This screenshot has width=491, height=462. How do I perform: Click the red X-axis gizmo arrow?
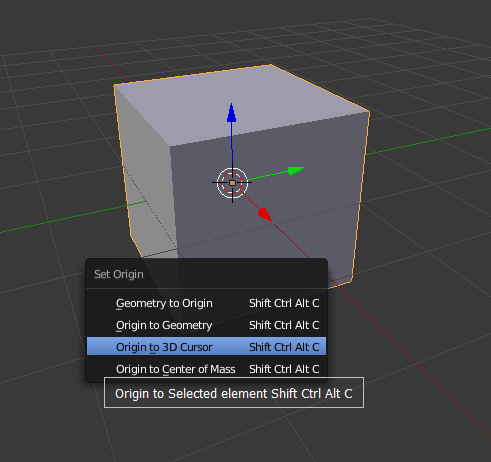[265, 214]
